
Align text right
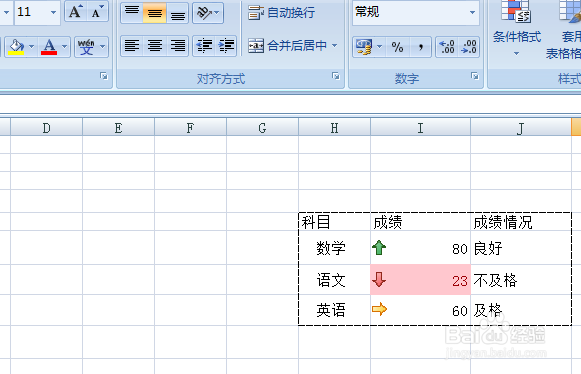(x=177, y=46)
